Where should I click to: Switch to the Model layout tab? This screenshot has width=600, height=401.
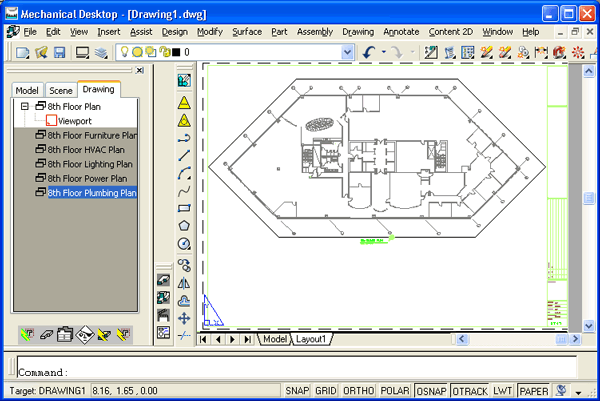tap(273, 339)
